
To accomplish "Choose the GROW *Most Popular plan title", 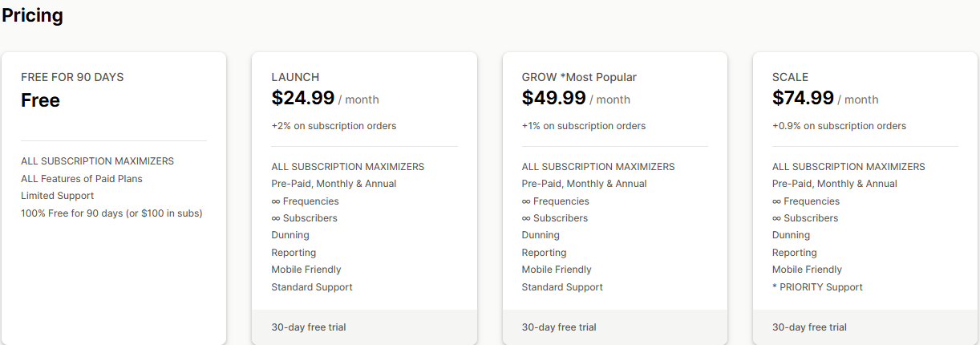I will coord(579,77).
